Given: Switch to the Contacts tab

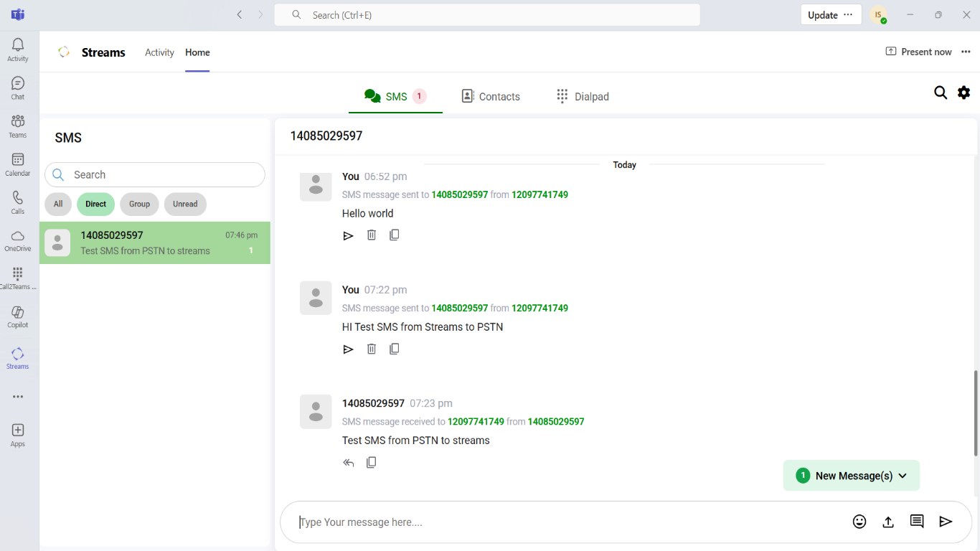Looking at the screenshot, I should pos(491,96).
